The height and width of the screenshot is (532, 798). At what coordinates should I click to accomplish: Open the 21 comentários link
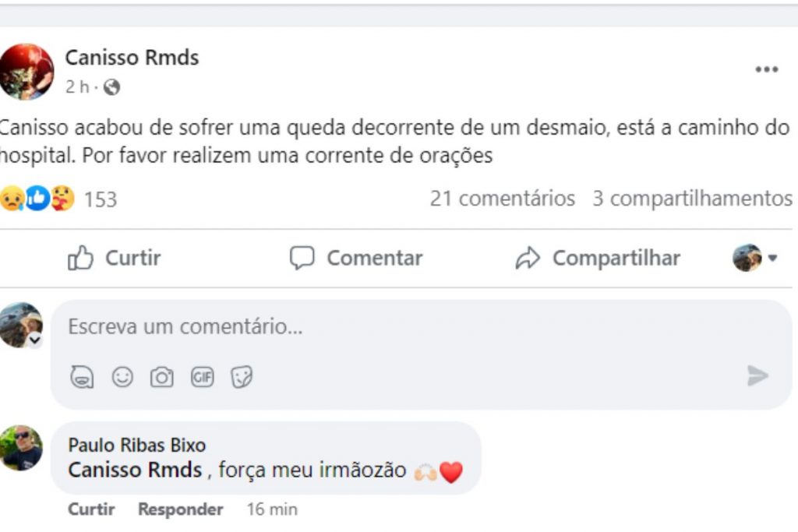(x=502, y=199)
